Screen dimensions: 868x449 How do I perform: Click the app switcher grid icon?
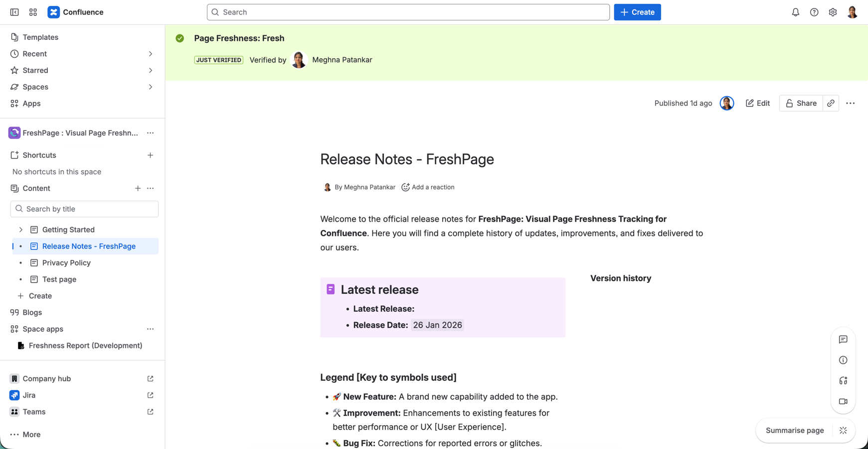(x=33, y=12)
